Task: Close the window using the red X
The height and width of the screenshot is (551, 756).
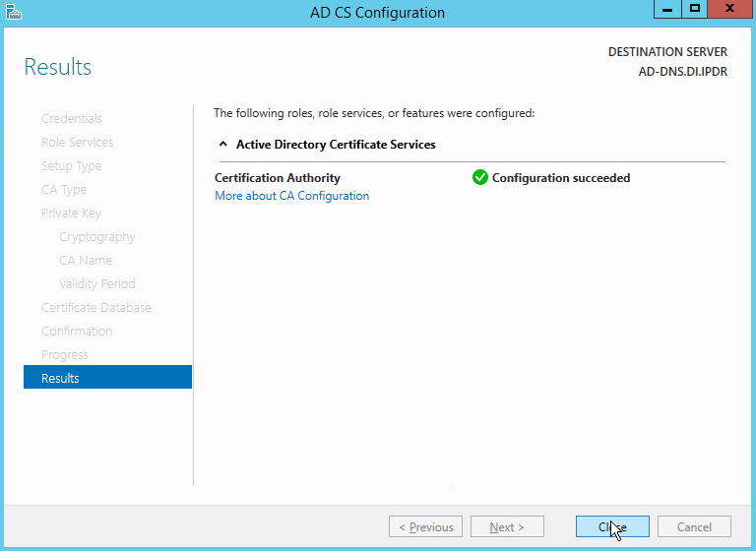Action: (x=729, y=10)
